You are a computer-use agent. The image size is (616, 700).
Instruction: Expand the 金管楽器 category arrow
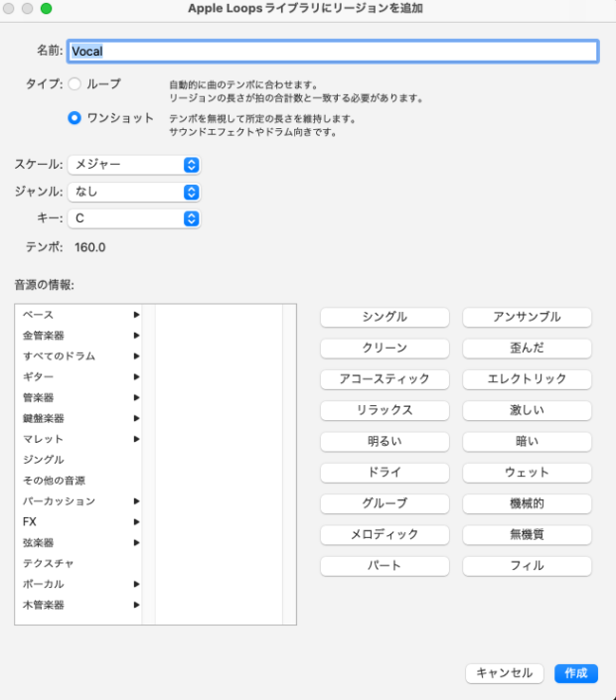[x=137, y=336]
